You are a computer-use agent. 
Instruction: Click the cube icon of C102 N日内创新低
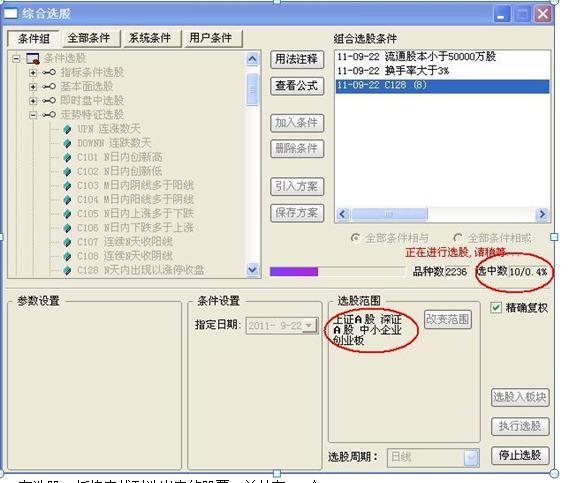67,172
